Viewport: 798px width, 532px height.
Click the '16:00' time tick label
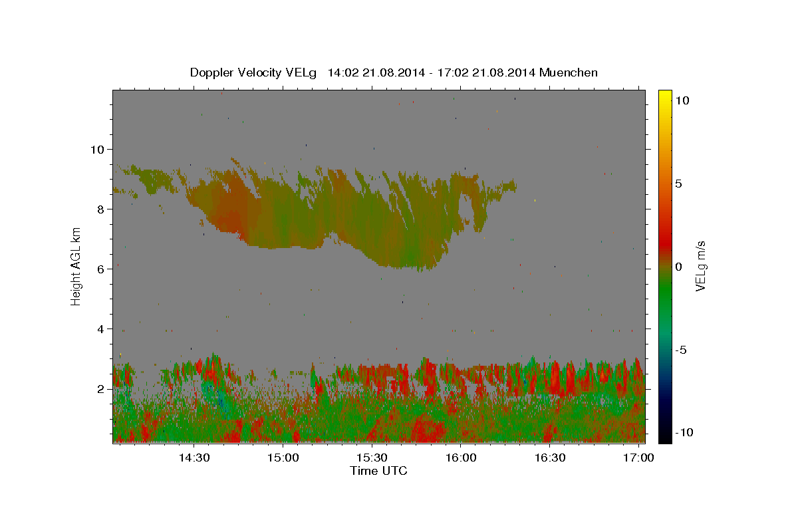461,458
